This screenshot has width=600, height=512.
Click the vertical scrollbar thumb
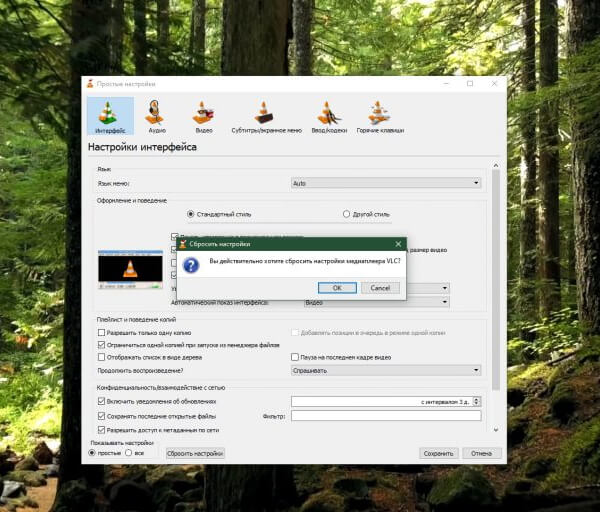[496, 280]
